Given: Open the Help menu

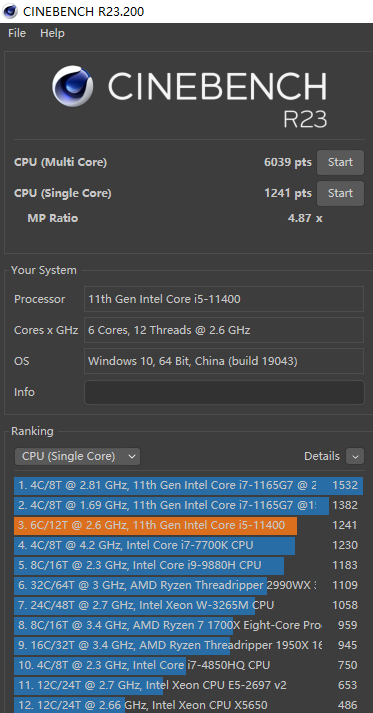Looking at the screenshot, I should (52, 33).
